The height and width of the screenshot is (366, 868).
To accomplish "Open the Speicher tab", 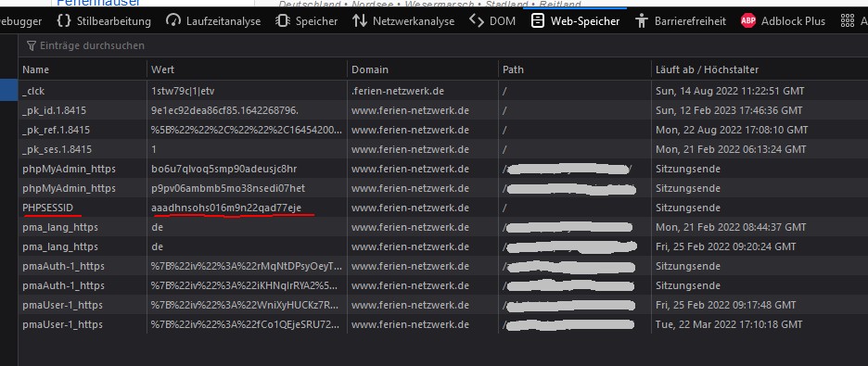I will 307,21.
